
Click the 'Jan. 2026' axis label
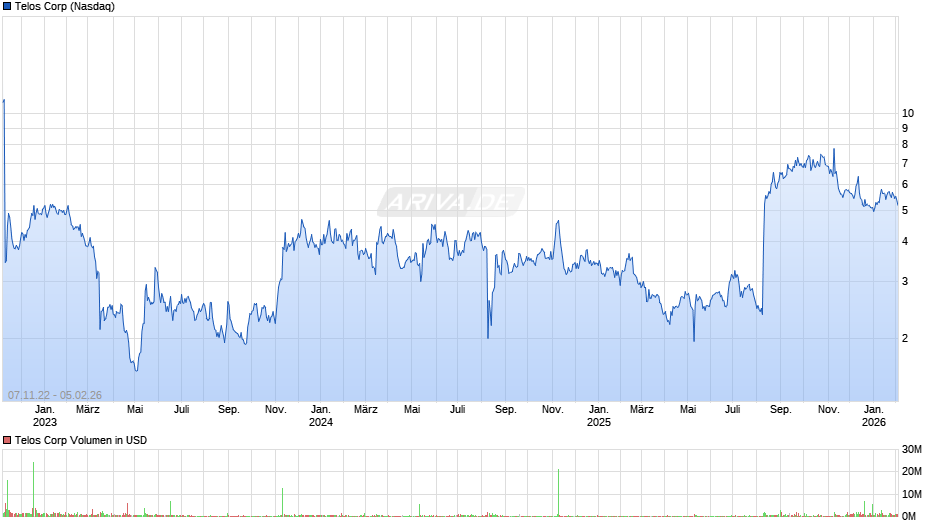(x=873, y=416)
